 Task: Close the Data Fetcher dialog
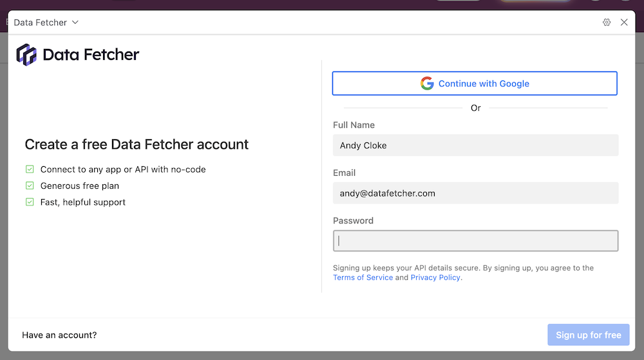click(x=624, y=22)
